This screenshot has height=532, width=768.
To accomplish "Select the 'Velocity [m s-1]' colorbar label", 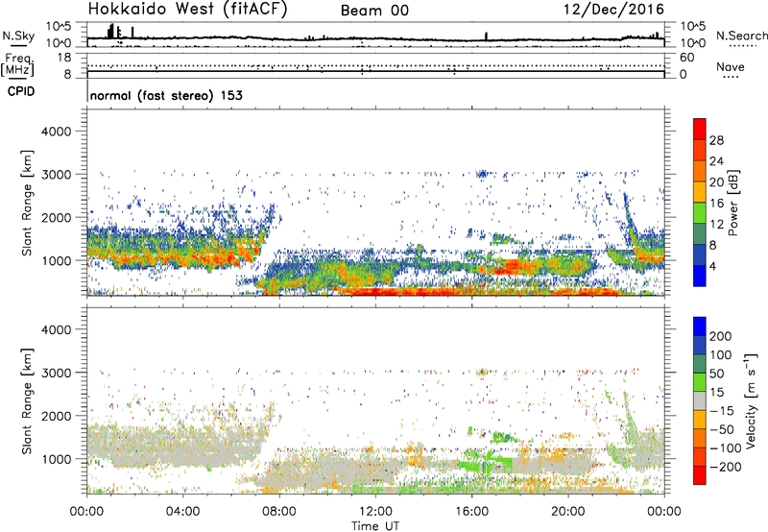I will pyautogui.click(x=751, y=400).
